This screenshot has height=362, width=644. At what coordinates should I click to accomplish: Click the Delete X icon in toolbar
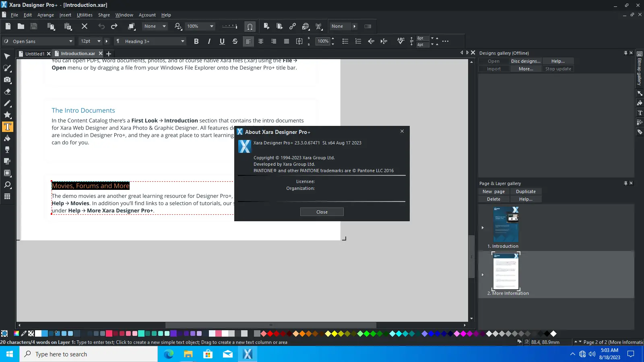tap(85, 26)
